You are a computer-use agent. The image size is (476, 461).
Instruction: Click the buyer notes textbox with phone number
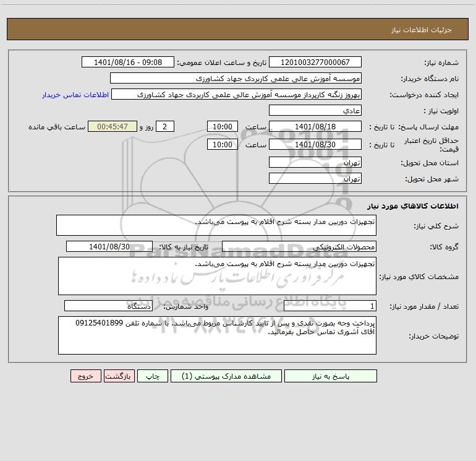pos(217,335)
